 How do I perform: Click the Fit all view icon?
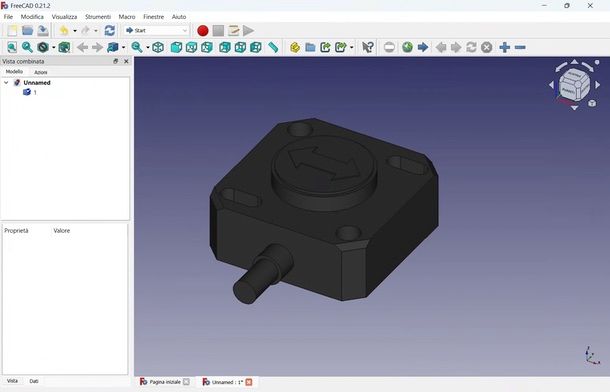click(12, 47)
